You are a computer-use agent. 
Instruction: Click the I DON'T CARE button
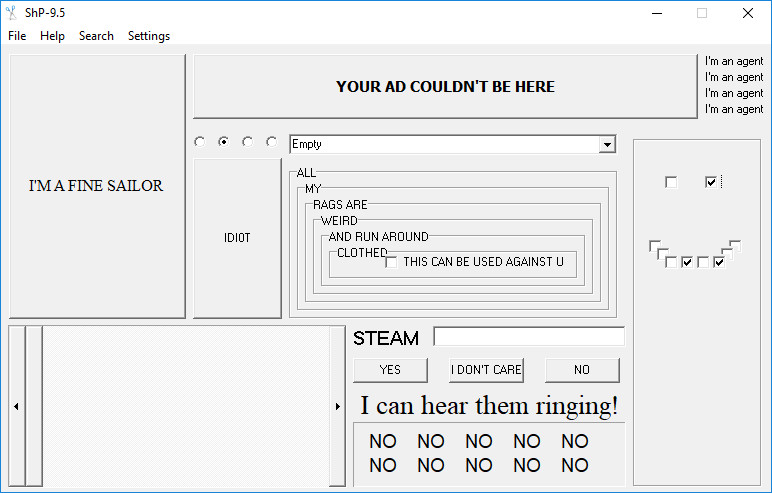coord(486,370)
